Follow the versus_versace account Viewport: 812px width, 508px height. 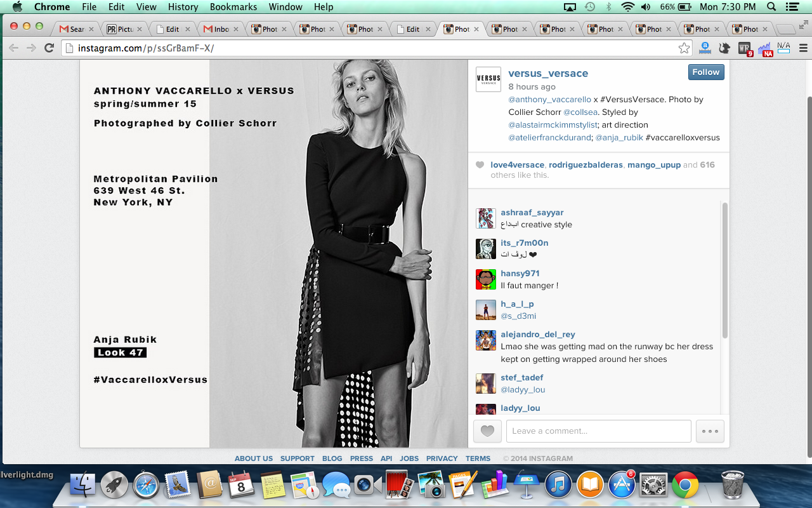point(706,72)
